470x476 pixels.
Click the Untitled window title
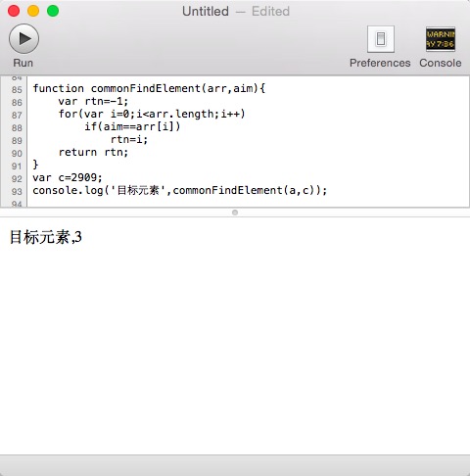pyautogui.click(x=206, y=12)
